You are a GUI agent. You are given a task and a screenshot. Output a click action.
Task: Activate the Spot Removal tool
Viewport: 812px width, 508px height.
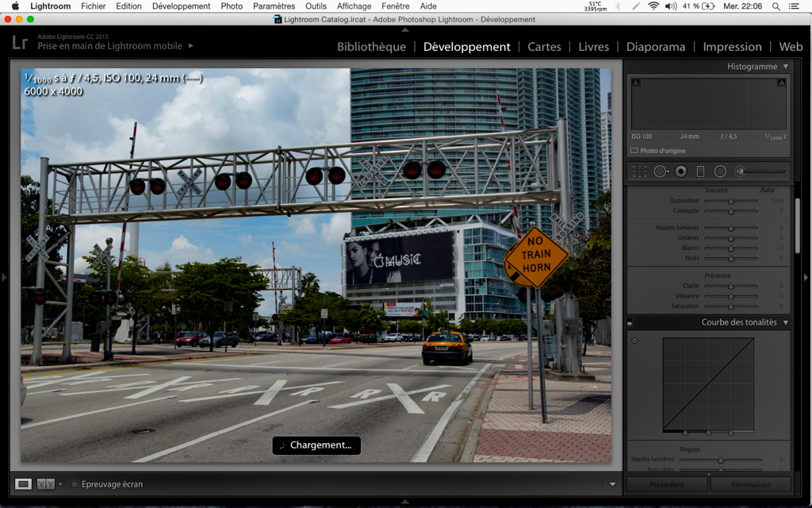661,171
